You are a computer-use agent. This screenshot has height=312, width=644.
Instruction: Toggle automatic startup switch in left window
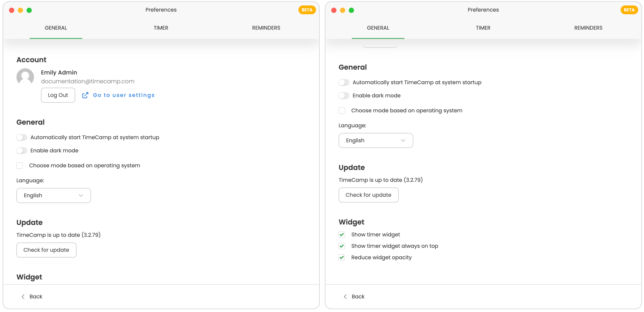click(x=22, y=137)
